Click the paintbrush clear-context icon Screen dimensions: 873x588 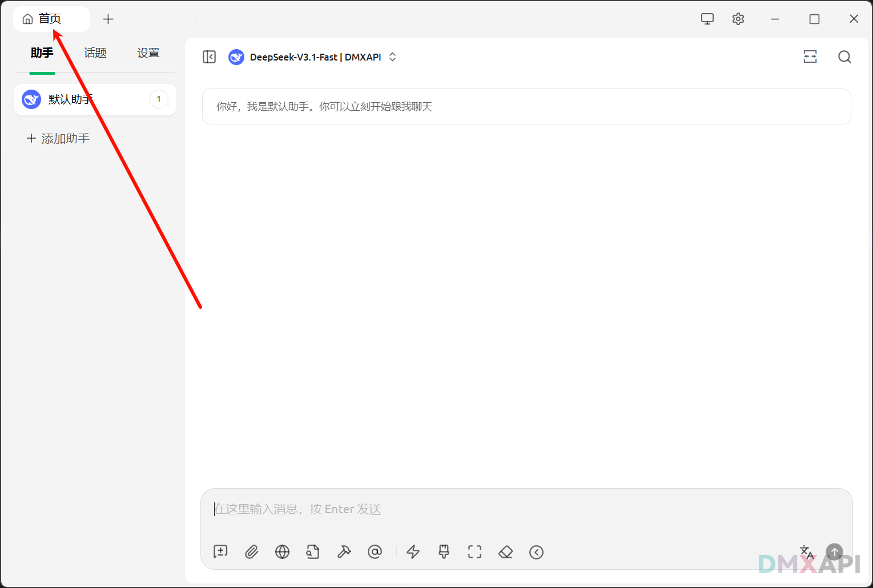click(444, 551)
